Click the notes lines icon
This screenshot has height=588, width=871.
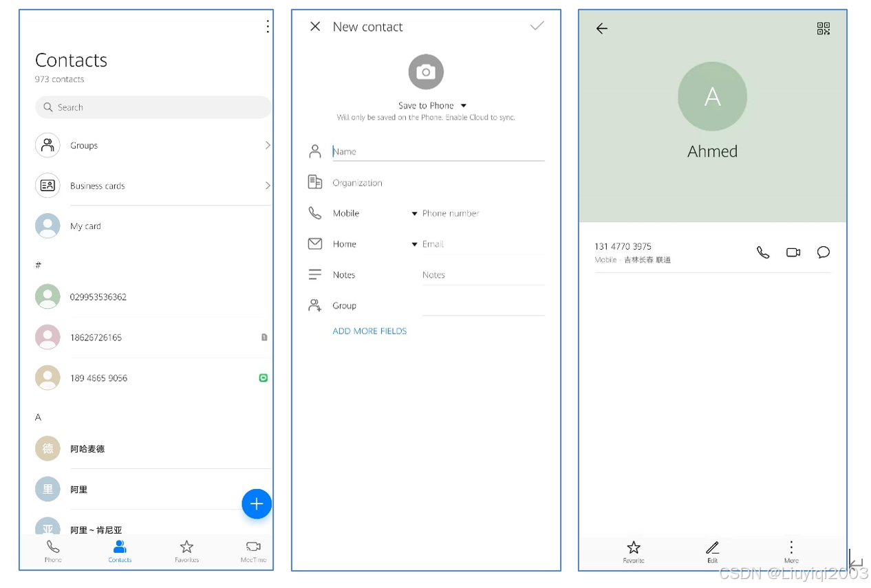(x=315, y=274)
